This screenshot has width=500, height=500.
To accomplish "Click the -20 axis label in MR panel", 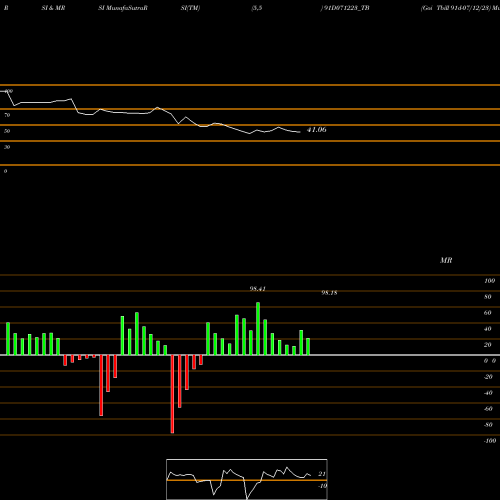I will [x=488, y=377].
